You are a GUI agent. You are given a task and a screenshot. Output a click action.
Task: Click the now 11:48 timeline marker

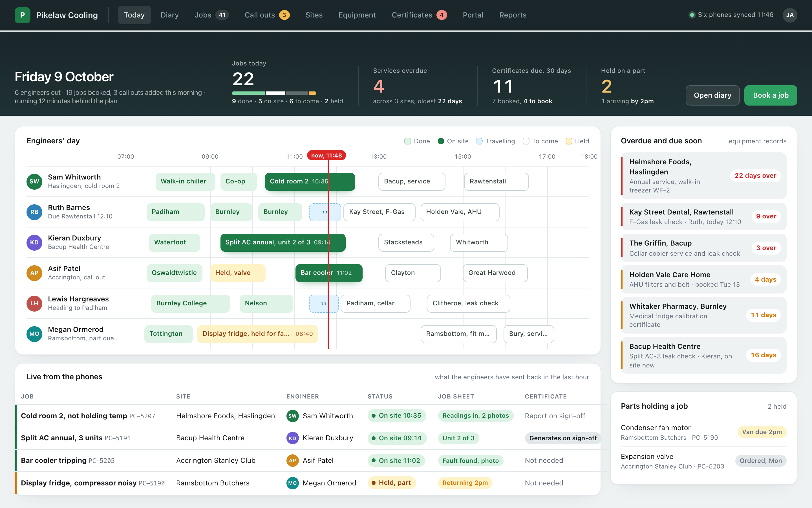326,156
